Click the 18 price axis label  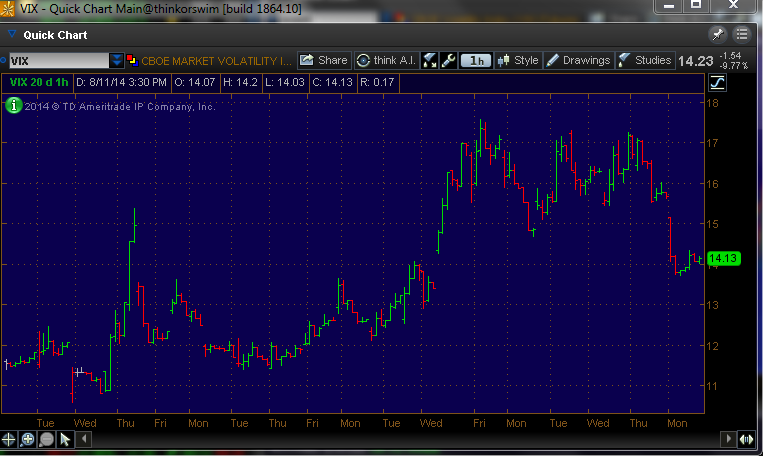(712, 103)
